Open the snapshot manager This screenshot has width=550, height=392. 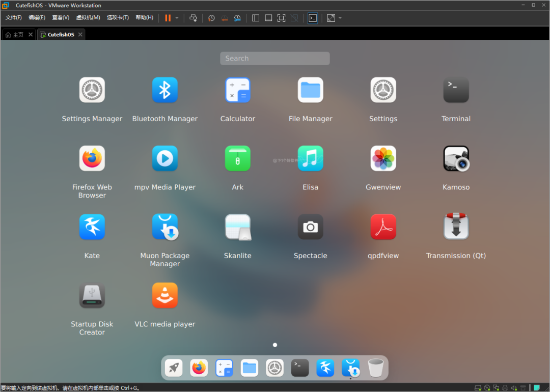coord(237,18)
